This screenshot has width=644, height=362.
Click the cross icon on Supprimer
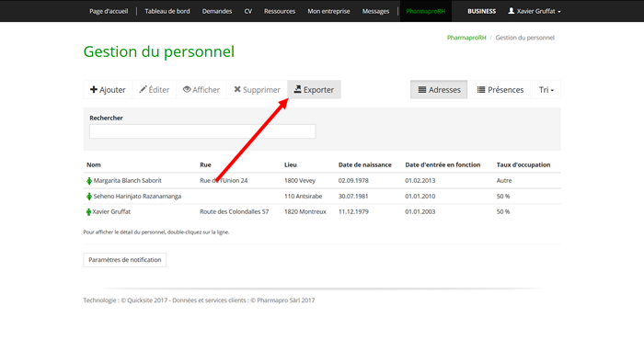pos(237,89)
